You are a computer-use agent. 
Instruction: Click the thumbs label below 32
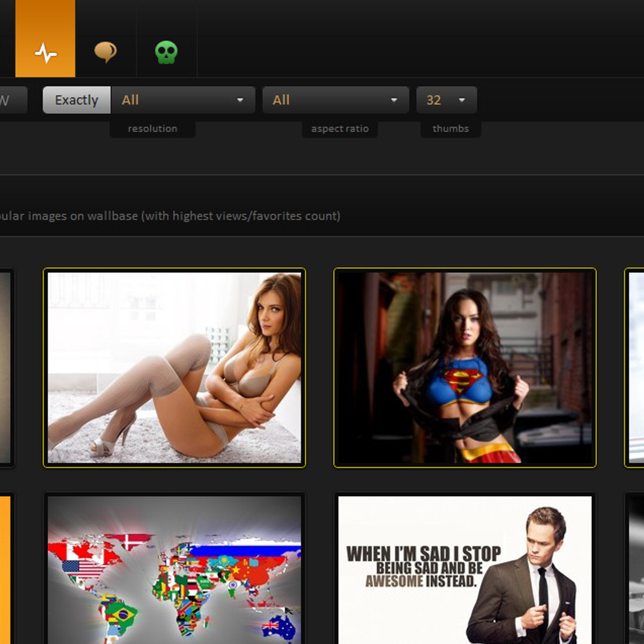(450, 129)
